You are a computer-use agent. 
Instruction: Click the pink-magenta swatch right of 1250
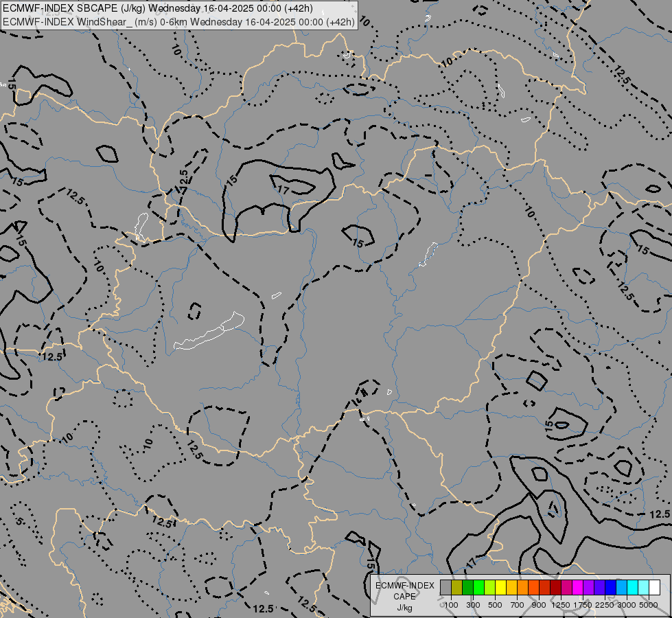(x=566, y=587)
